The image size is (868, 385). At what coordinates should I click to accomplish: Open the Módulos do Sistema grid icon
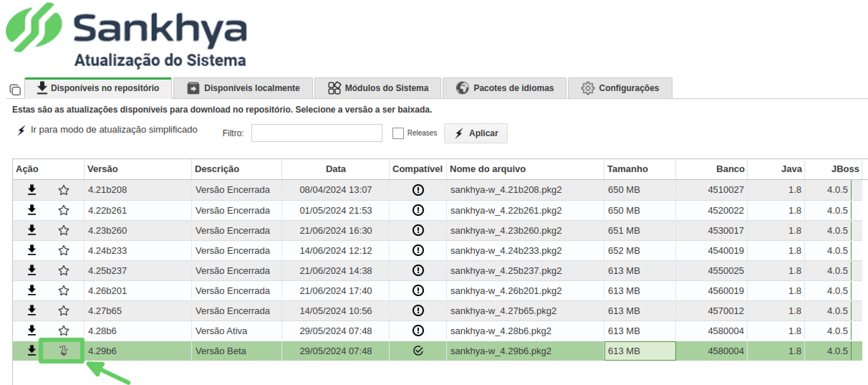point(334,88)
